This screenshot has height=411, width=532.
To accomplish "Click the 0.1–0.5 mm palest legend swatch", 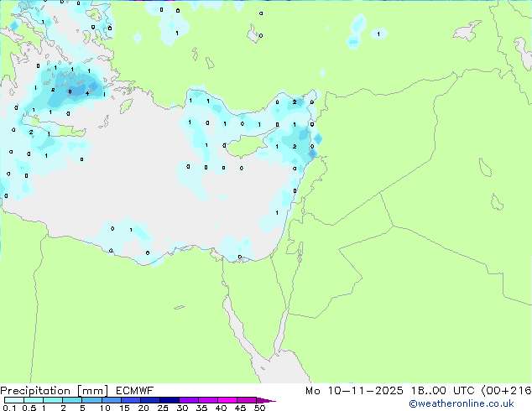I will click(14, 400).
